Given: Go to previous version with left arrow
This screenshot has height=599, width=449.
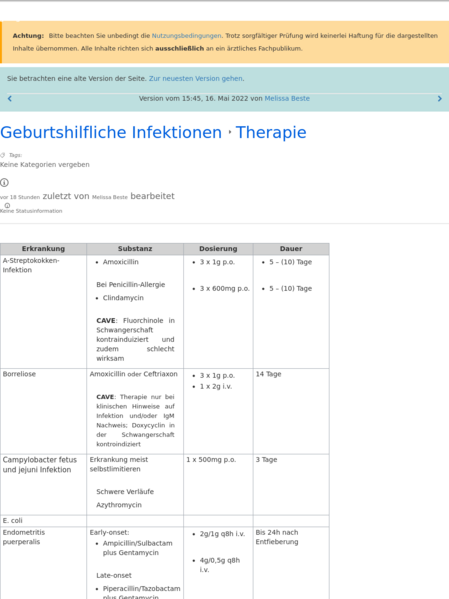Looking at the screenshot, I should coord(10,99).
